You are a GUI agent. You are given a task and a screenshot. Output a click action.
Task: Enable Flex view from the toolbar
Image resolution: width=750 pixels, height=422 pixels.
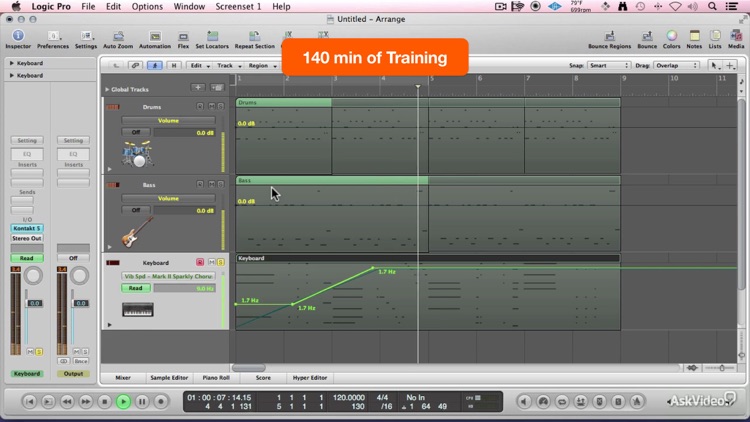(x=183, y=39)
